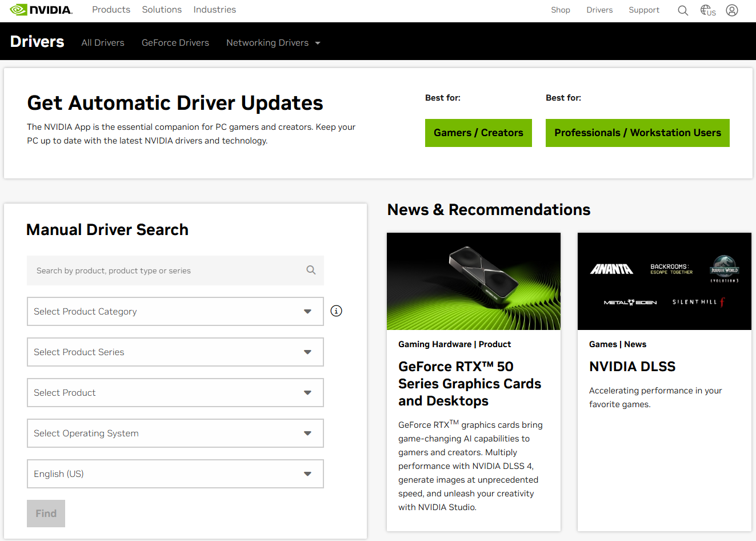This screenshot has height=541, width=756.
Task: Open the user account icon
Action: (732, 10)
